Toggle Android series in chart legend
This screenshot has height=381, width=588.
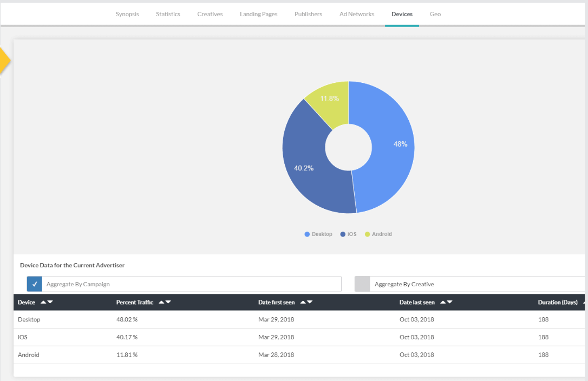point(378,234)
